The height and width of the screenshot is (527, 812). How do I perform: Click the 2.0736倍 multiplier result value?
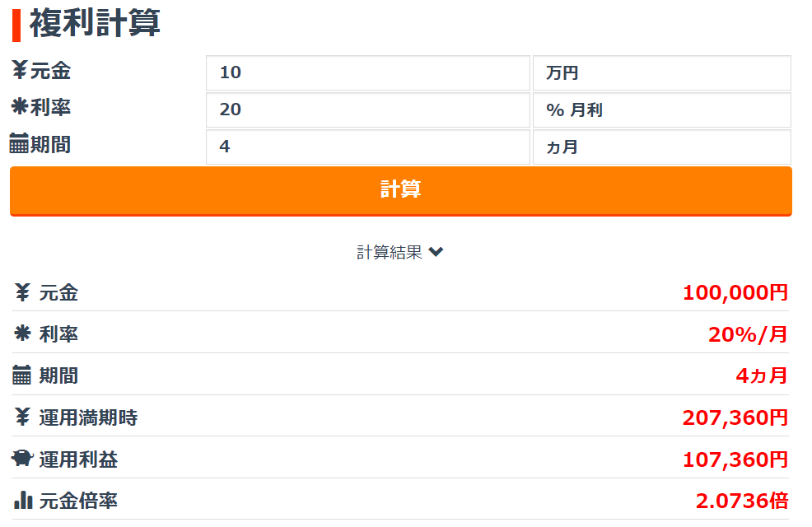[x=741, y=501]
